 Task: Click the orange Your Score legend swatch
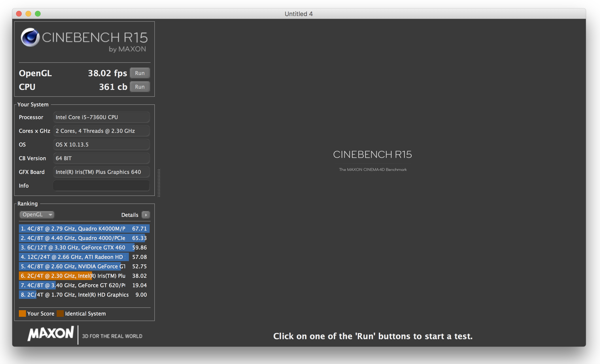pos(22,313)
